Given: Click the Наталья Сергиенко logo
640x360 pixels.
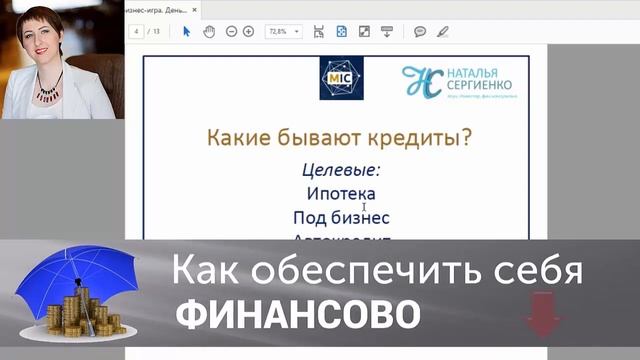Looking at the screenshot, I should (459, 83).
